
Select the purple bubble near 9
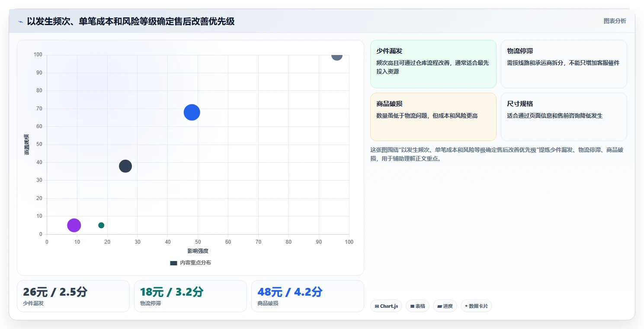click(74, 225)
